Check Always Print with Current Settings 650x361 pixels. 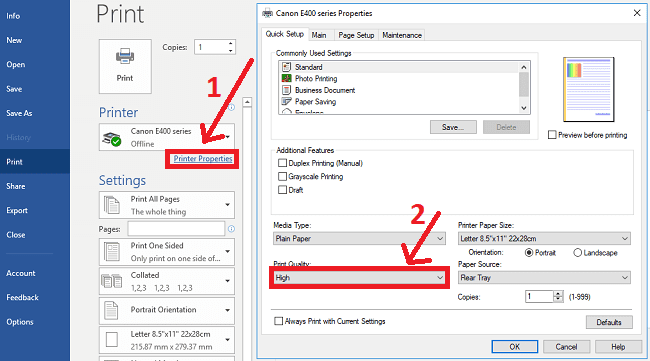[279, 321]
